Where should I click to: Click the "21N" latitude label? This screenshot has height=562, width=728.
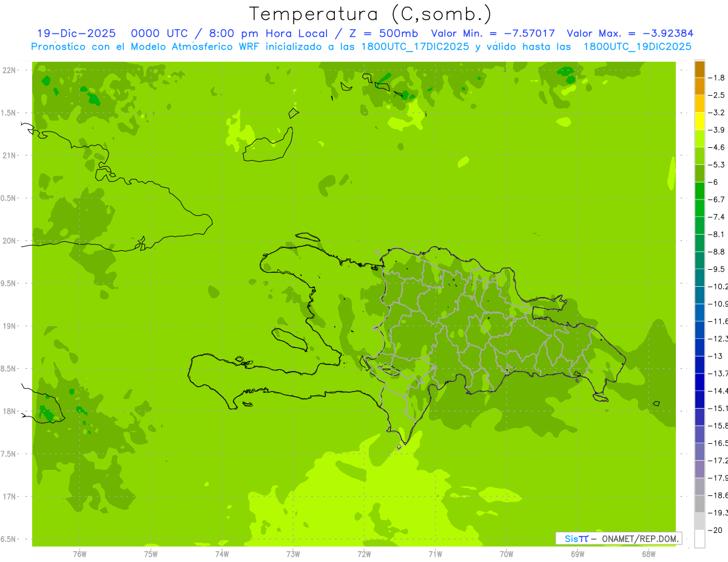[x=10, y=155]
